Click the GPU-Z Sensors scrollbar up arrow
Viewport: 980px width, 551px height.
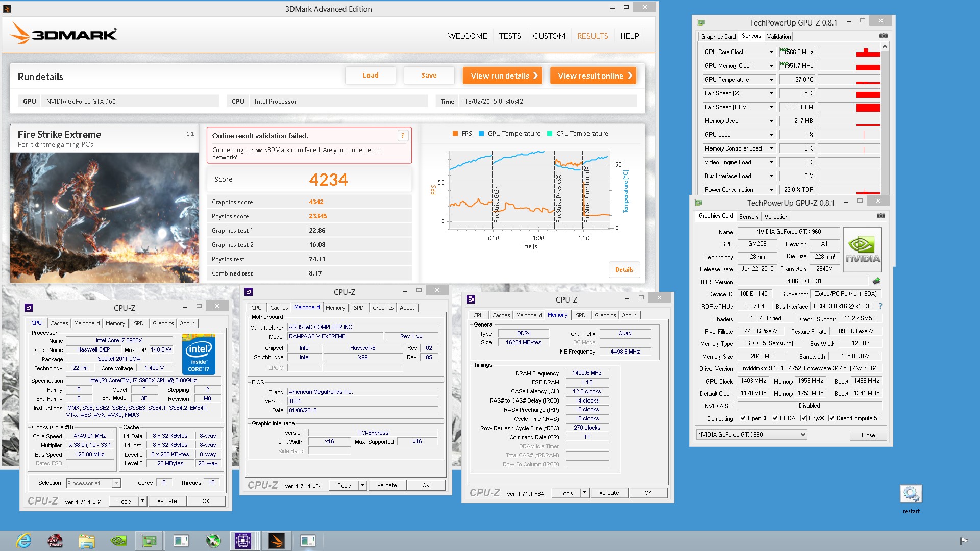[885, 46]
